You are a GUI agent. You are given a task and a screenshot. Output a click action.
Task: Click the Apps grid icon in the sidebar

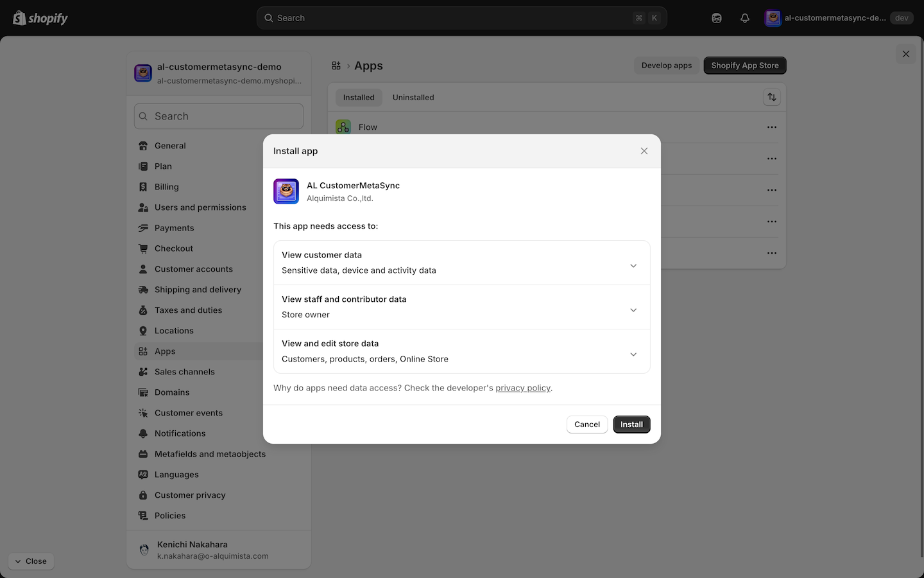pyautogui.click(x=143, y=351)
